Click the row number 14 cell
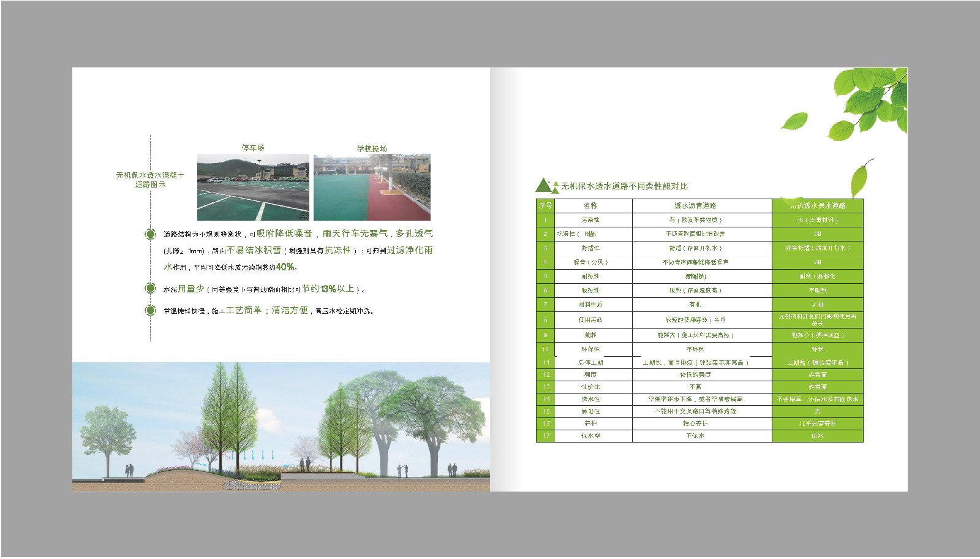The width and height of the screenshot is (980, 559). point(545,399)
